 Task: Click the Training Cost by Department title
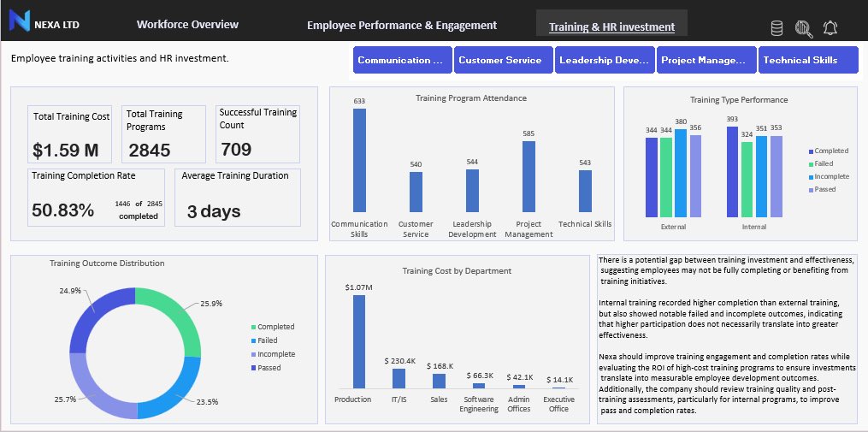[x=457, y=271]
